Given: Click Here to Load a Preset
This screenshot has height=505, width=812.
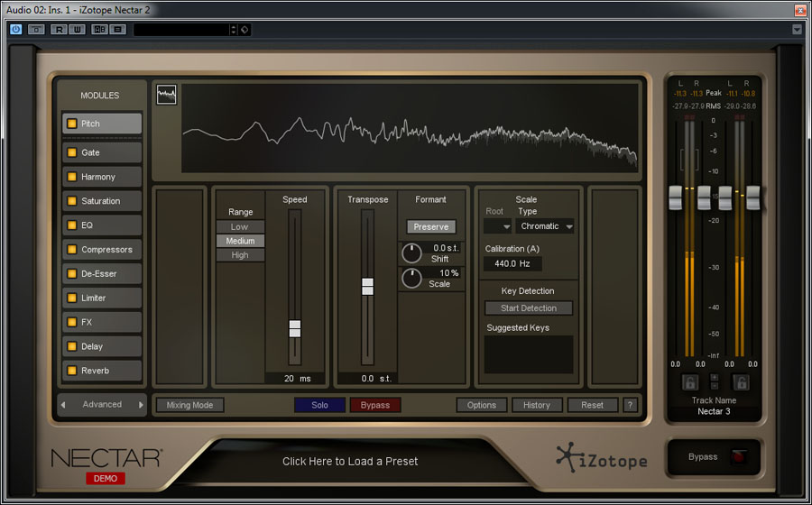Looking at the screenshot, I should pyautogui.click(x=350, y=461).
